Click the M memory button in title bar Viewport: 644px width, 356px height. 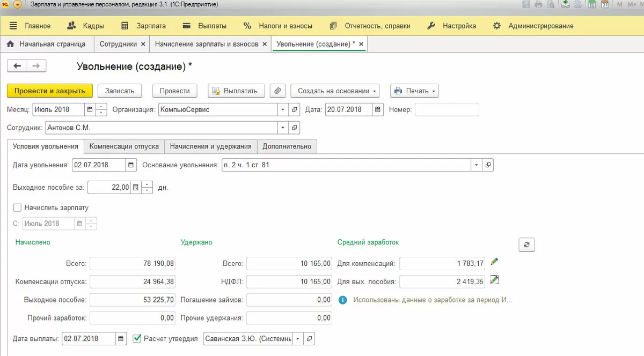(x=620, y=5)
